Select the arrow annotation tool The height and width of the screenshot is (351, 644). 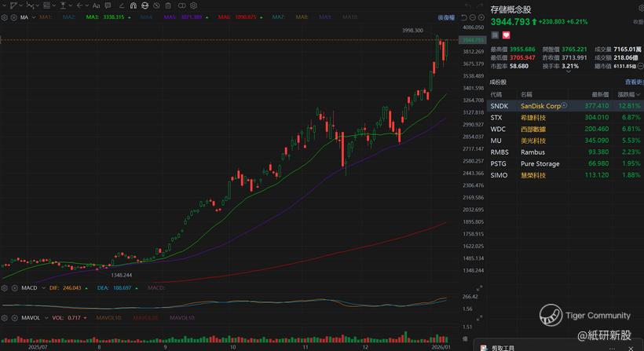tap(79, 5)
